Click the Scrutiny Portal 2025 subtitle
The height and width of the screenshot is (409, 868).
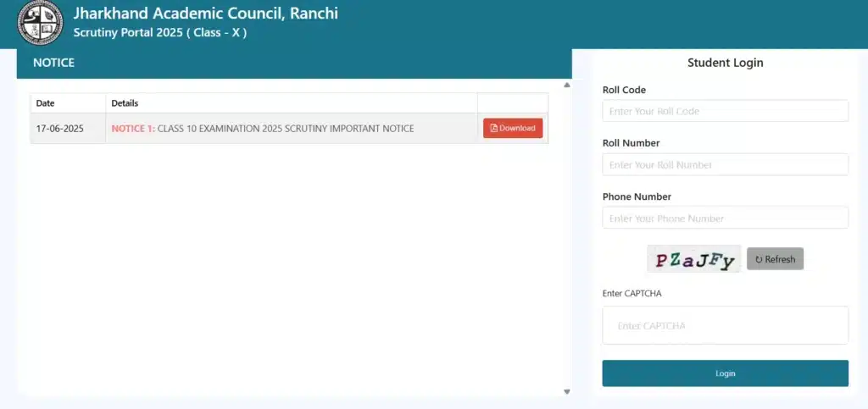(x=160, y=32)
